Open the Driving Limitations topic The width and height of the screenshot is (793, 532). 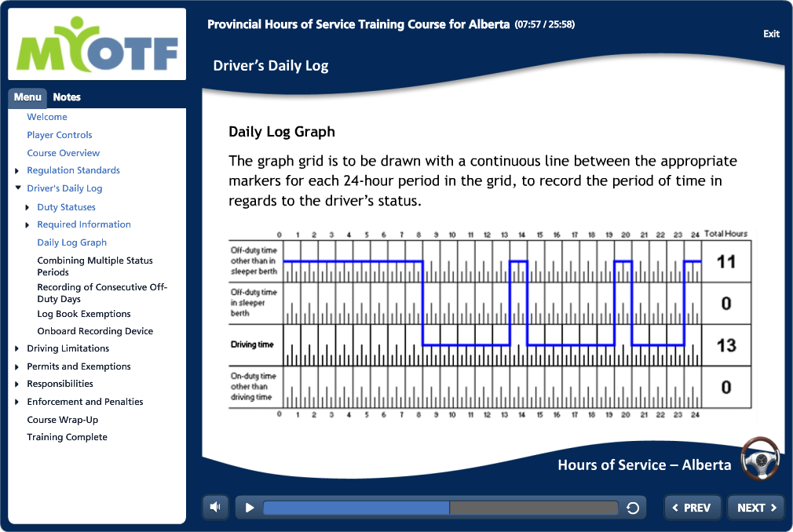pyautogui.click(x=68, y=348)
